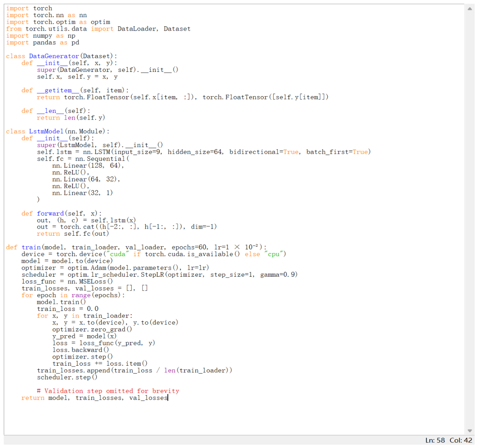Click the 'train_losses.append' line
Image resolution: width=478 pixels, height=448 pixels.
coord(135,371)
